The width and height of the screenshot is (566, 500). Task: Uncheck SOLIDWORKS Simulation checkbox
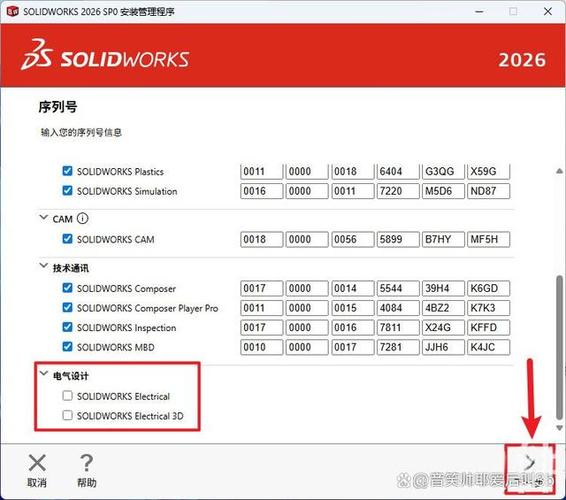coord(67,191)
